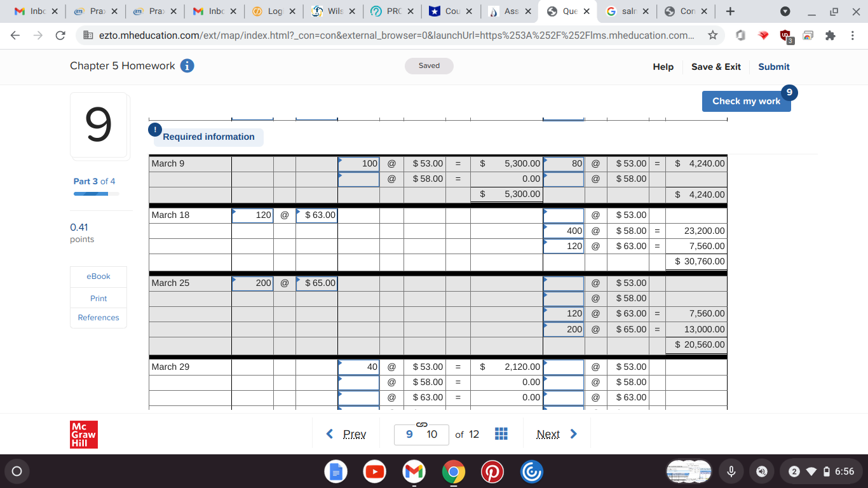Open the gray Office extension icon
This screenshot has width=868, height=488.
click(x=740, y=36)
